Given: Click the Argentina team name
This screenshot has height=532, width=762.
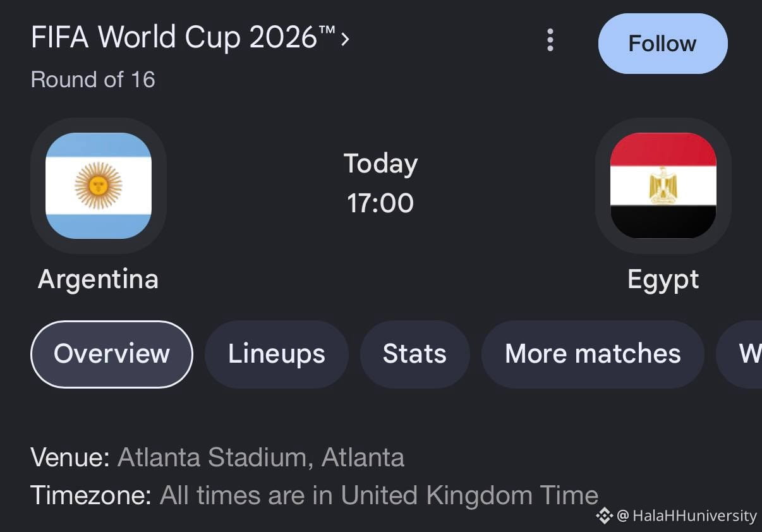Looking at the screenshot, I should tap(98, 279).
